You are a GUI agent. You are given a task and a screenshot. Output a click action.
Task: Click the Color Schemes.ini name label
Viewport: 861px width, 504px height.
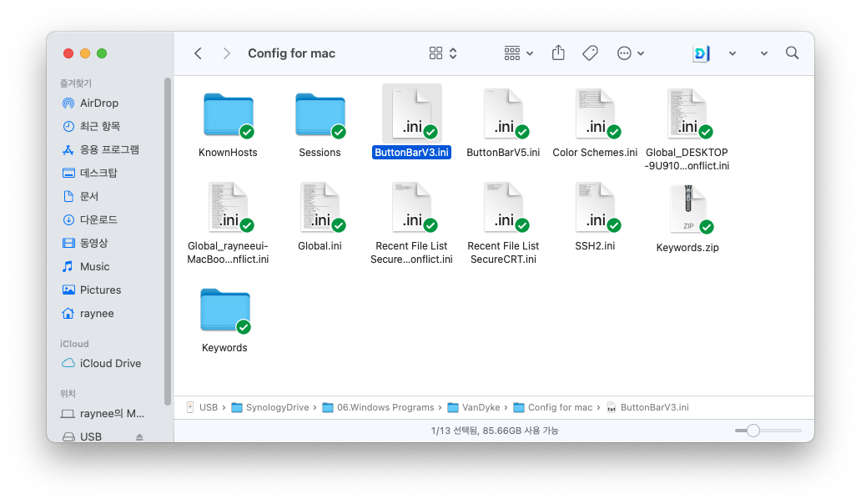pyautogui.click(x=595, y=153)
